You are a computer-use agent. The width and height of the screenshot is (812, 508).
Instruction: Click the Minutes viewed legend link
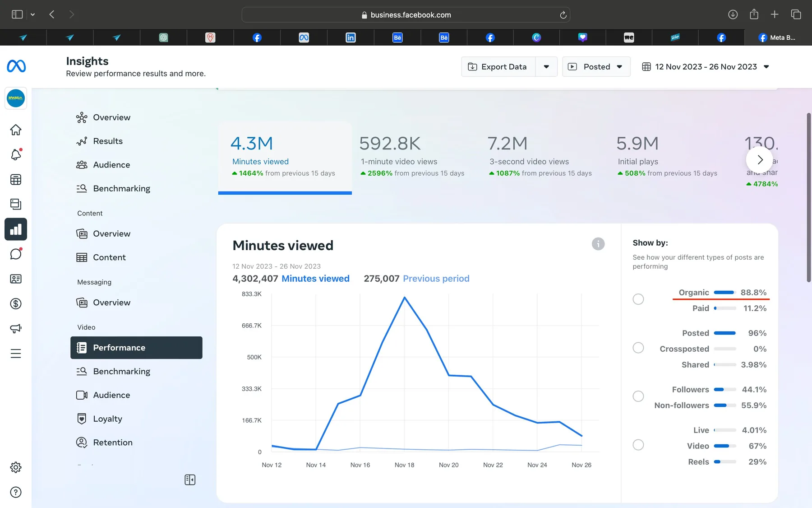click(315, 279)
